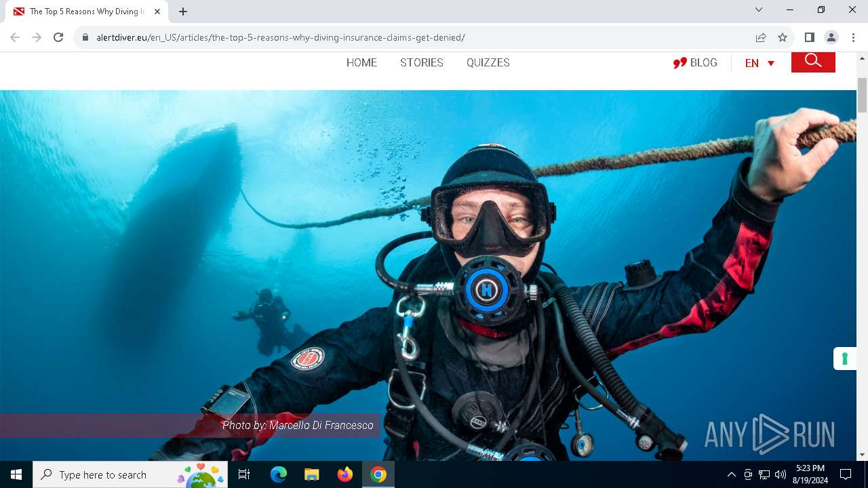This screenshot has height=488, width=868.
Task: Launch Firefox from the taskbar
Action: [x=345, y=474]
